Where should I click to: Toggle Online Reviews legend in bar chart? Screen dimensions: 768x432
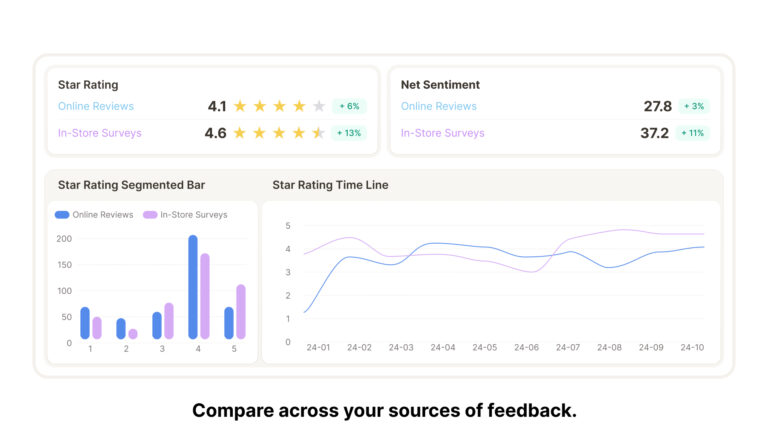pos(94,215)
